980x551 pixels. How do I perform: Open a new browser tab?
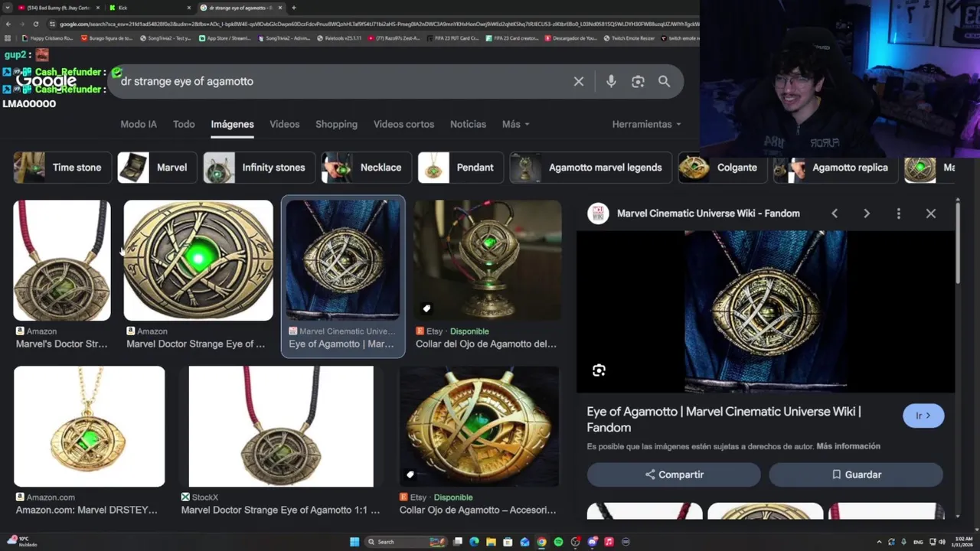(294, 8)
